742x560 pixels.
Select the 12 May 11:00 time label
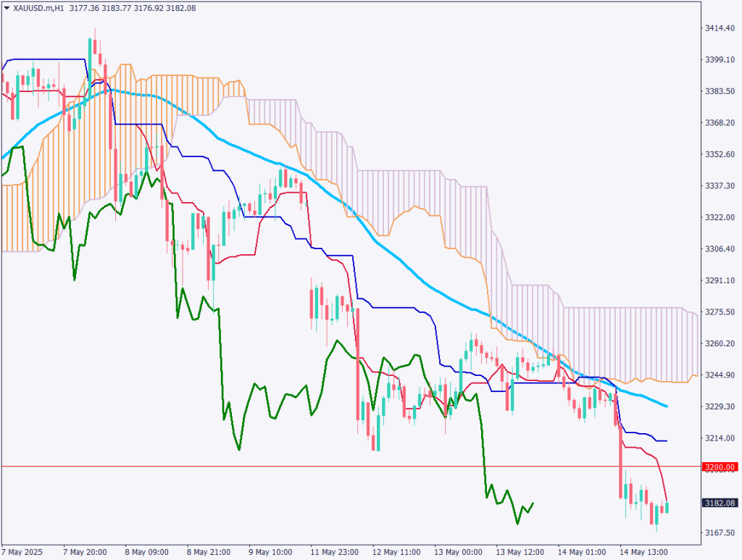click(x=396, y=551)
